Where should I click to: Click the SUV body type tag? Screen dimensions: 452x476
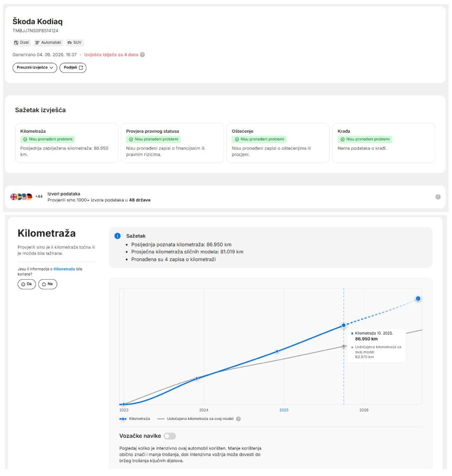coord(74,43)
